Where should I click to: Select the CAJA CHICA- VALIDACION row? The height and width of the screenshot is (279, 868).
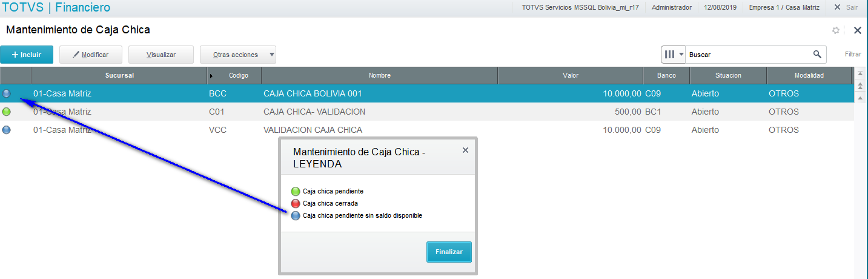pyautogui.click(x=427, y=112)
